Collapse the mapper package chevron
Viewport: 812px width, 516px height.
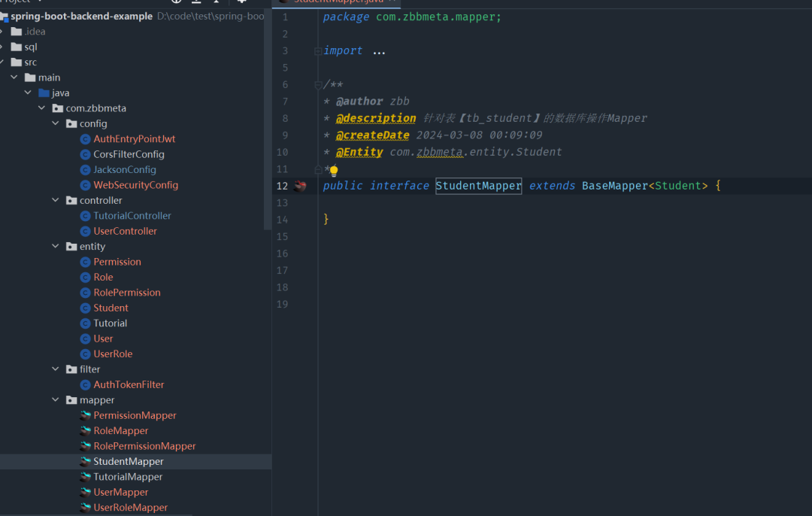click(x=56, y=400)
